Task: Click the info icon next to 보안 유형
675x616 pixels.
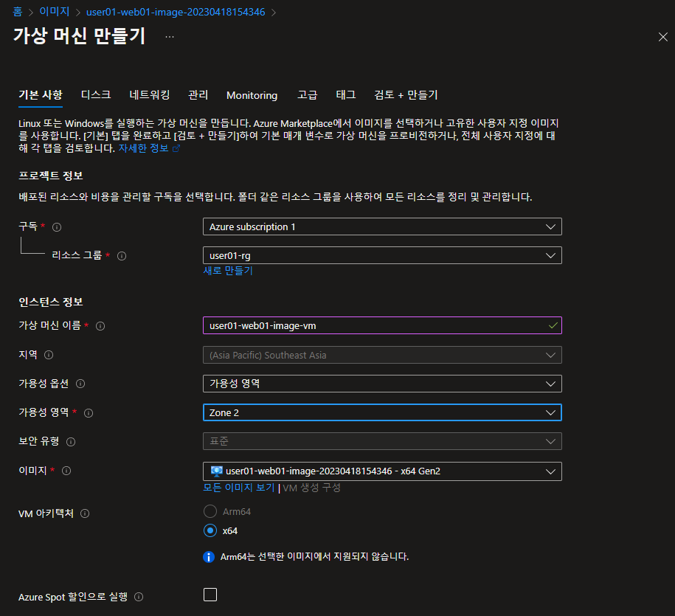Action: click(71, 442)
